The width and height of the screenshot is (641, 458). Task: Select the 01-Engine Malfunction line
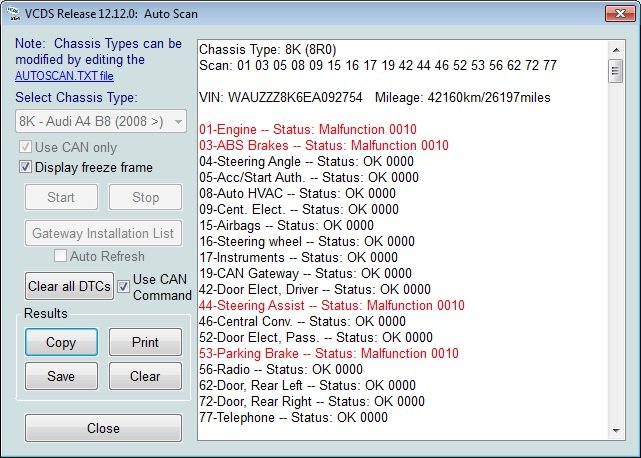coord(308,129)
